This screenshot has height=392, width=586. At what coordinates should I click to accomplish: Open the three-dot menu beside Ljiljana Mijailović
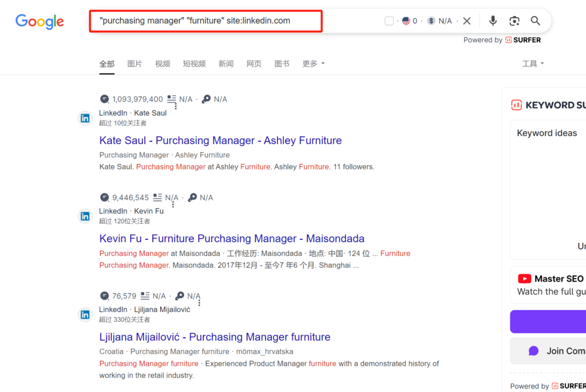(199, 303)
